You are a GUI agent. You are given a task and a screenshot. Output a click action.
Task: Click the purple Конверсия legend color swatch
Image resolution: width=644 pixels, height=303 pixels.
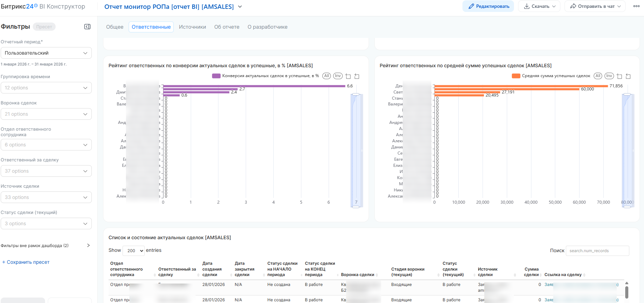click(x=216, y=76)
